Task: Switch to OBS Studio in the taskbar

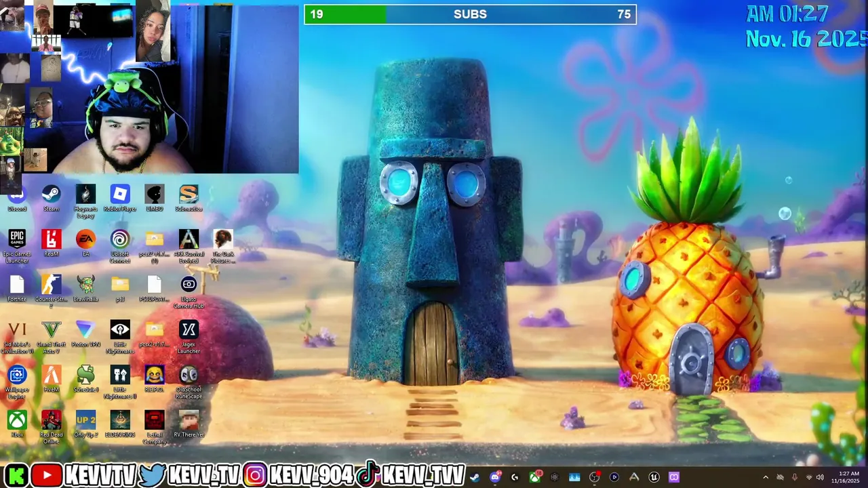Action: (595, 477)
